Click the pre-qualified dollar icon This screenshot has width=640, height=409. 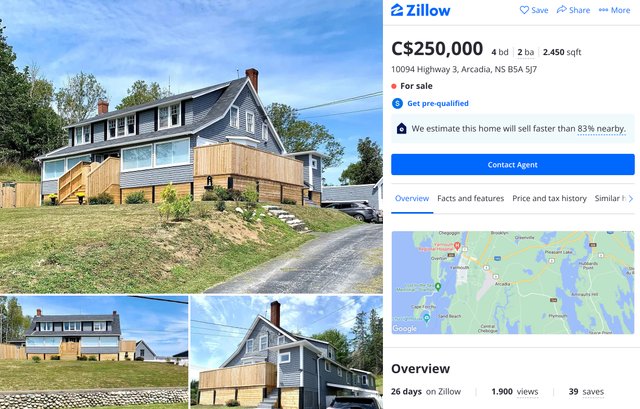[x=397, y=103]
